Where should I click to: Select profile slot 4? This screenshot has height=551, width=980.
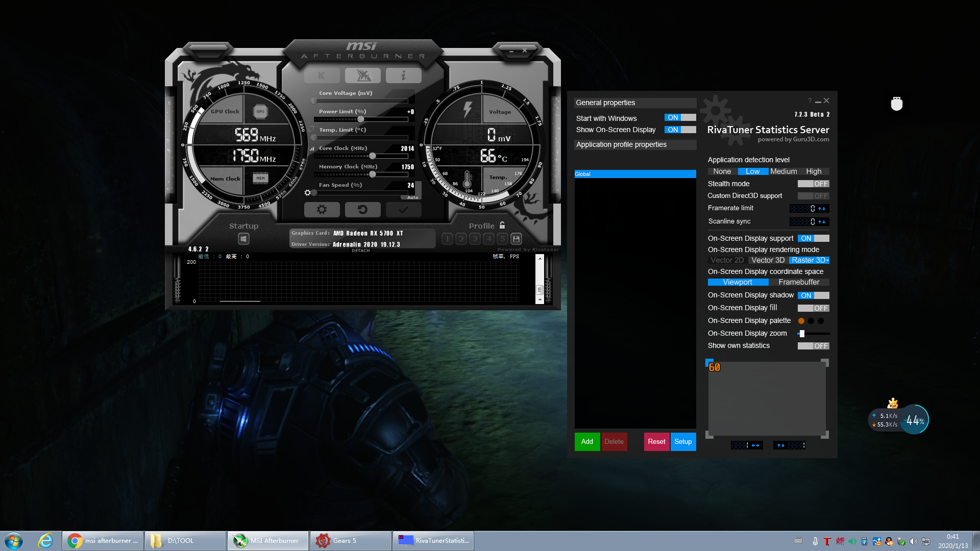pos(488,239)
